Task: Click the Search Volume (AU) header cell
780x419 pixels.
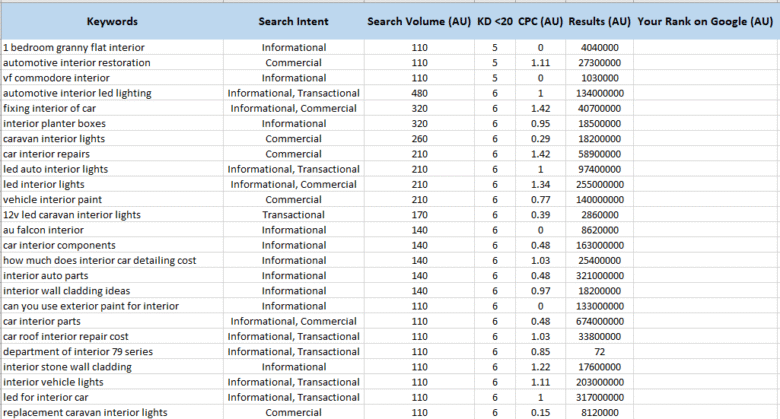Action: 419,21
